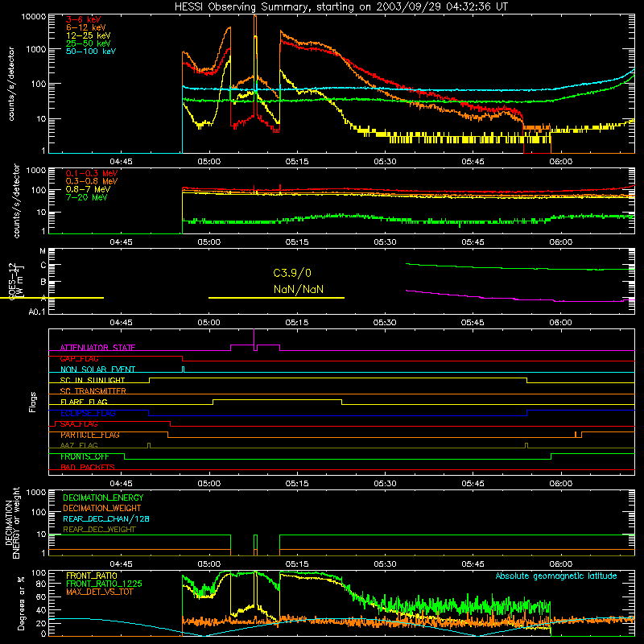644x644 pixels.
Task: Select the DECIMATION ENERGY or weight axis title
Action: (x=12, y=522)
